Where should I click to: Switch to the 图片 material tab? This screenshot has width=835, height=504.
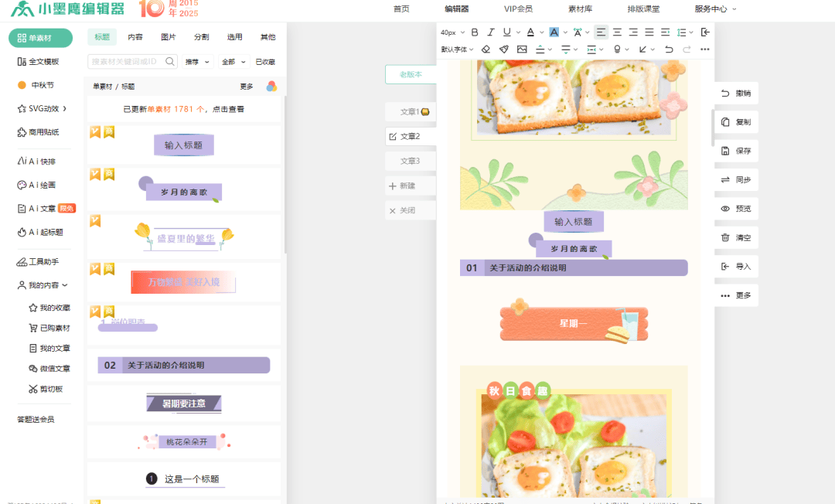point(168,37)
